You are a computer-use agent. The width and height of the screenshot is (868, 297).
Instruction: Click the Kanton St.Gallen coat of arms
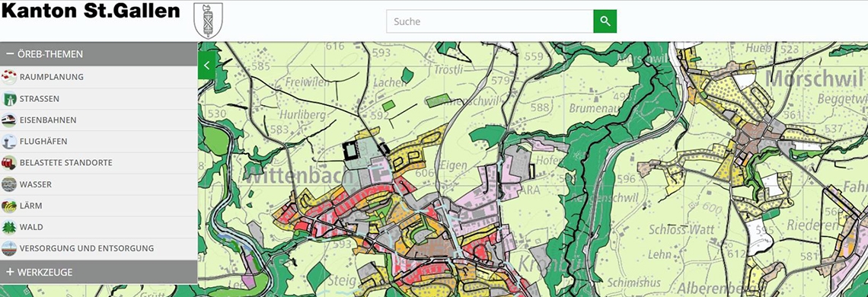pyautogui.click(x=208, y=20)
